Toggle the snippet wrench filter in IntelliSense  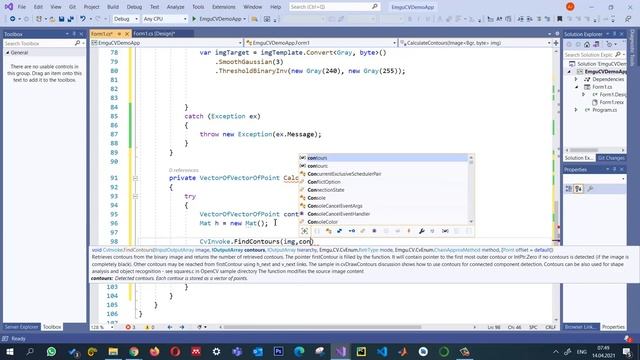(x=422, y=231)
